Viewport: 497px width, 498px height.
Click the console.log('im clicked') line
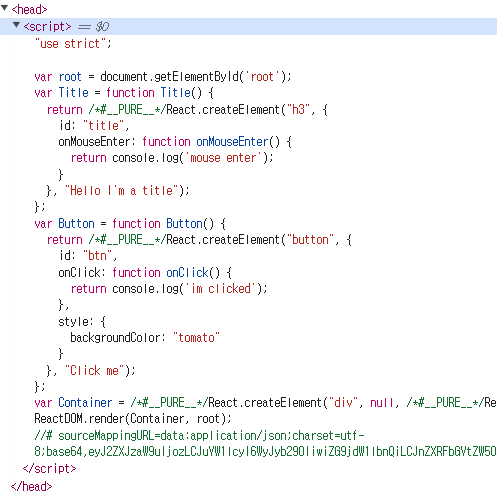169,289
